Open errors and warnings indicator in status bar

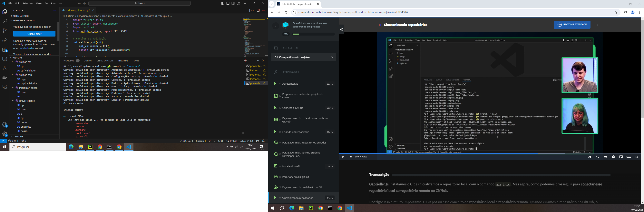14,141
